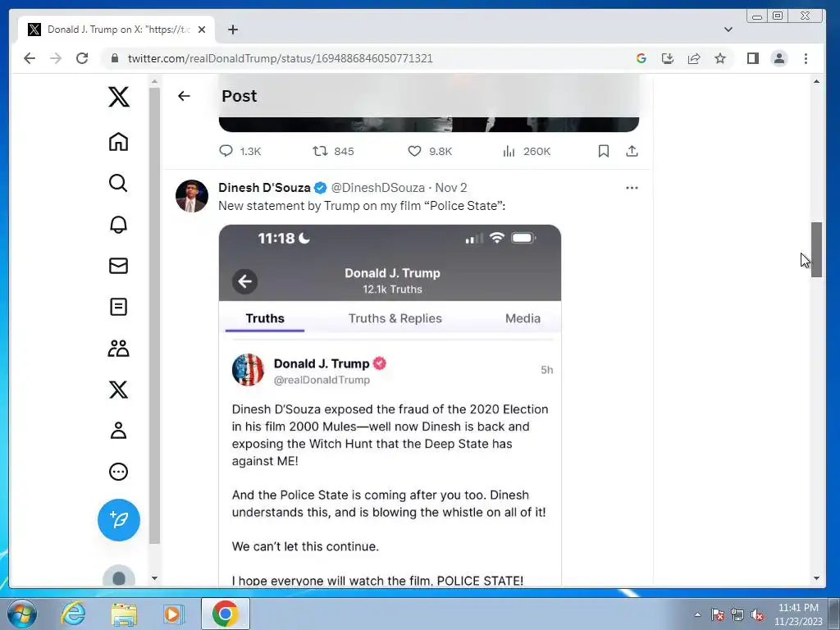Open Premium X icon in sidebar
This screenshot has width=840, height=630.
click(118, 390)
